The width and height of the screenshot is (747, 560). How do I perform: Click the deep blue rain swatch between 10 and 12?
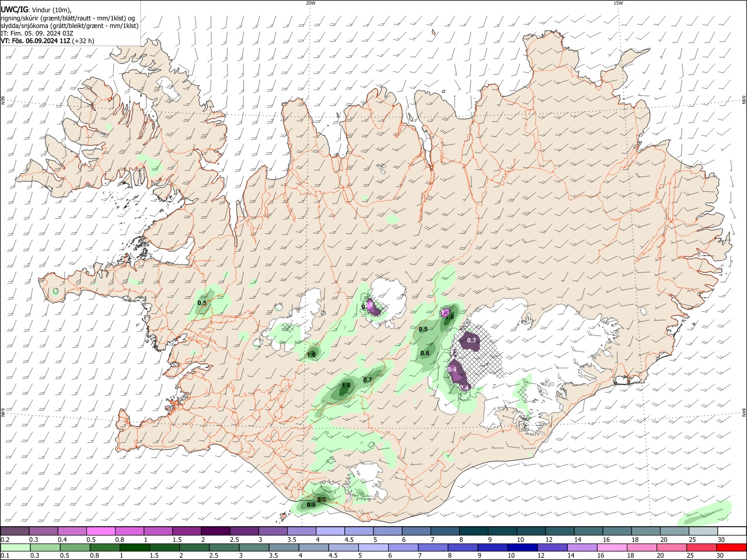[x=522, y=547]
